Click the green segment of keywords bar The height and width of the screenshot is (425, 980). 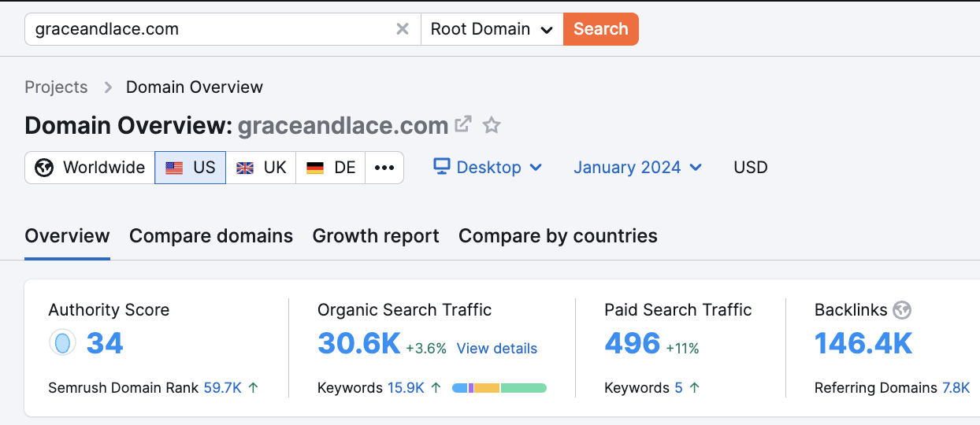pos(523,388)
